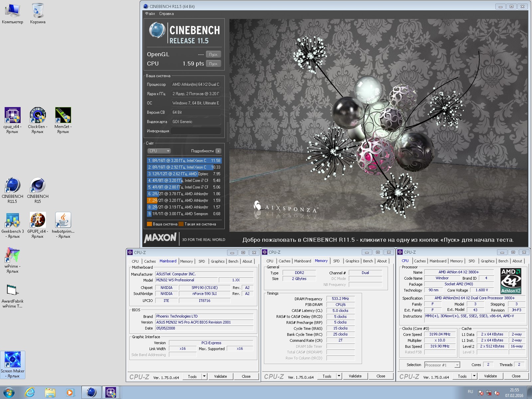532x399 pixels.
Task: Open Mainboard tab in right CPU-Z window
Action: coord(438,261)
